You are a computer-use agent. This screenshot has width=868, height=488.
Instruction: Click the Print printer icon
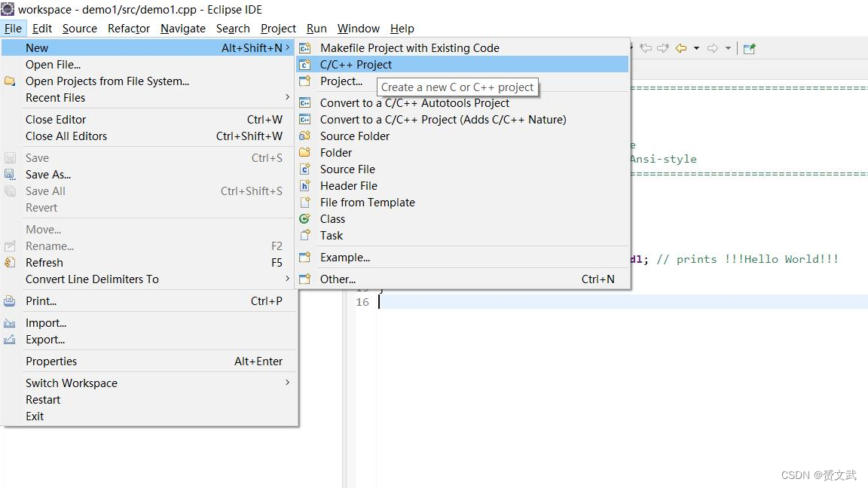[x=10, y=301]
